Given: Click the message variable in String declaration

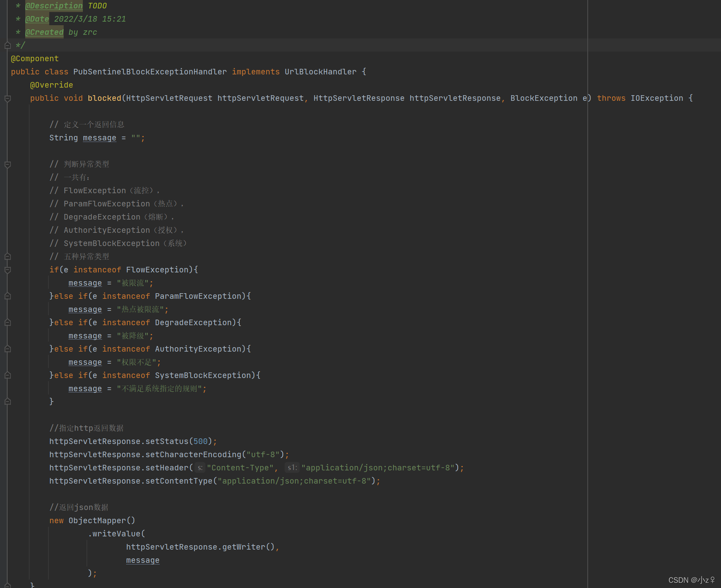Looking at the screenshot, I should coord(100,138).
